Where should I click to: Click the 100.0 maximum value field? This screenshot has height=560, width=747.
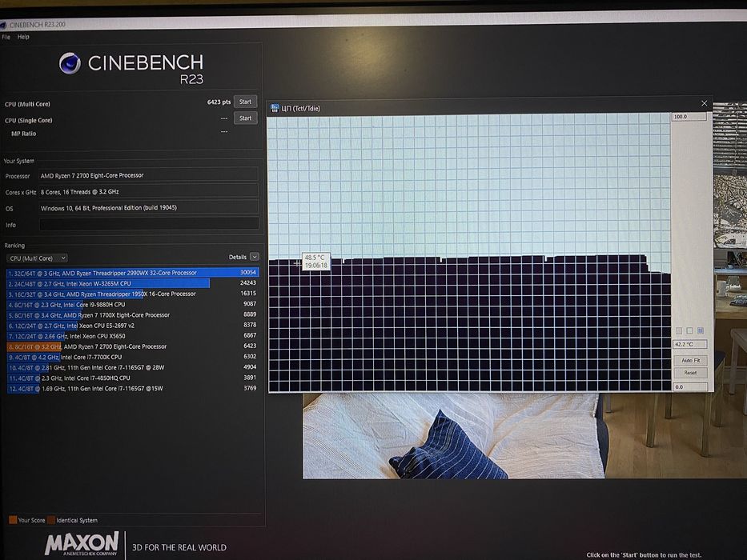coord(689,117)
